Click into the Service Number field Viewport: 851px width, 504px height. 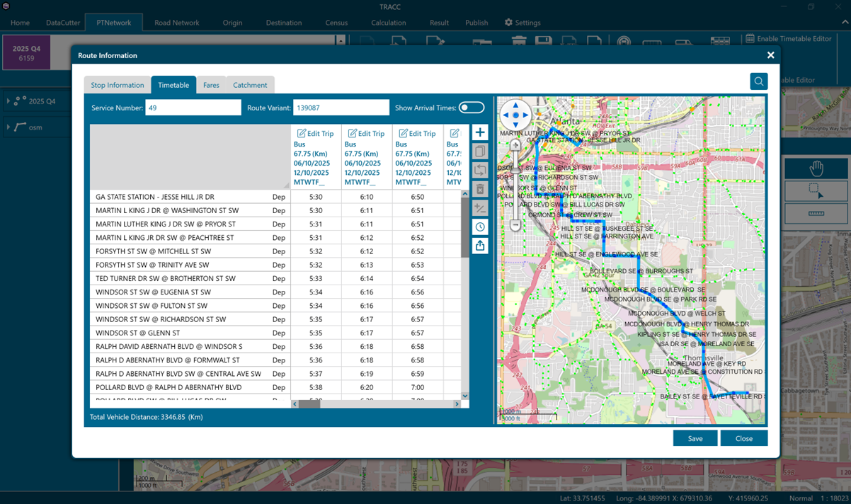tap(193, 108)
